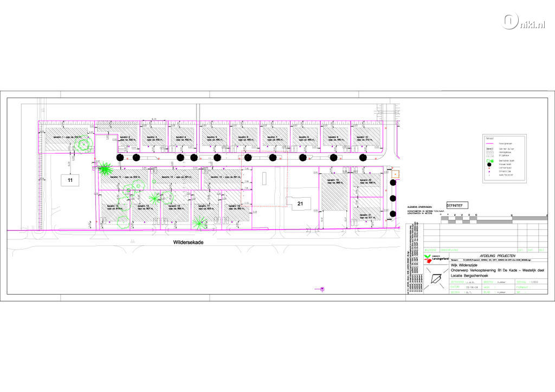555x392 pixels.
Task: Click the kavelnr. 13 plot label
Action: [x=226, y=177]
